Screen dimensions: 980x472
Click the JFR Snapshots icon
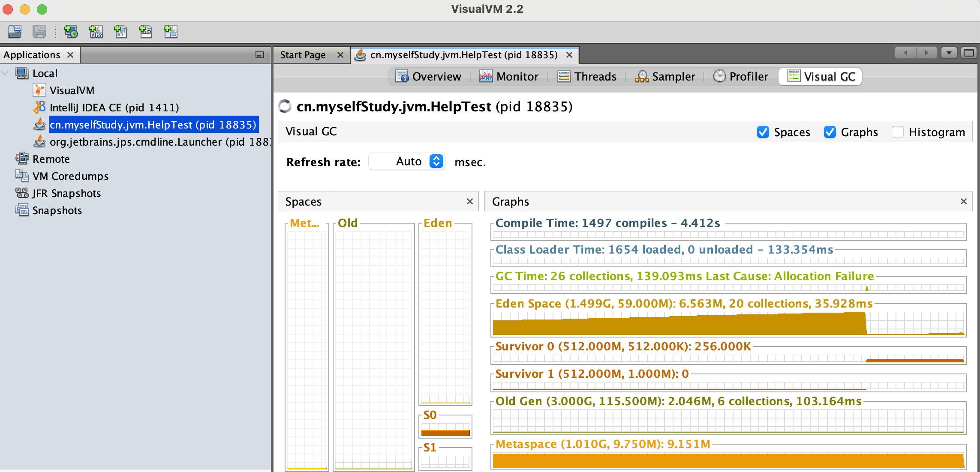tap(22, 193)
